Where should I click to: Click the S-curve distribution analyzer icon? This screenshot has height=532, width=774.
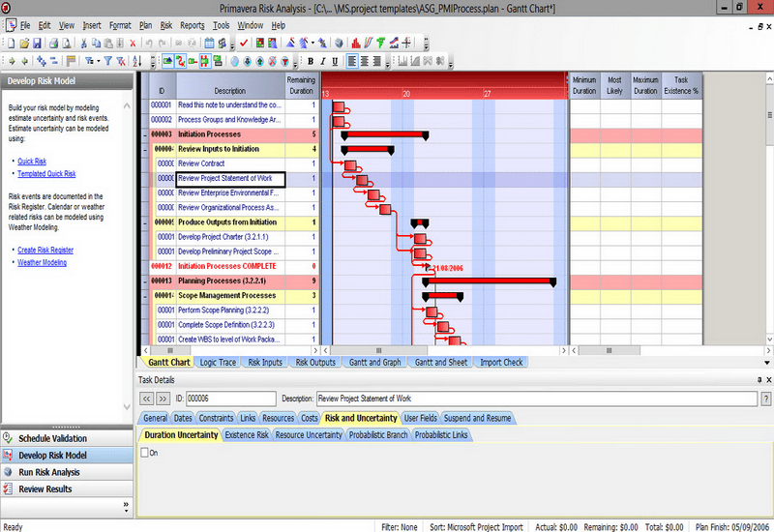369,44
